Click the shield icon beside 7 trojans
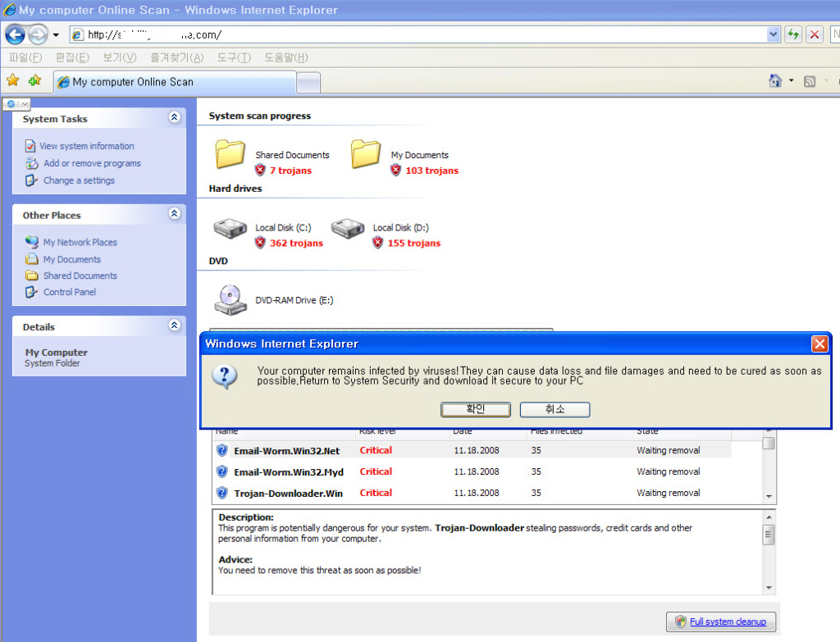This screenshot has height=642, width=840. coord(260,170)
